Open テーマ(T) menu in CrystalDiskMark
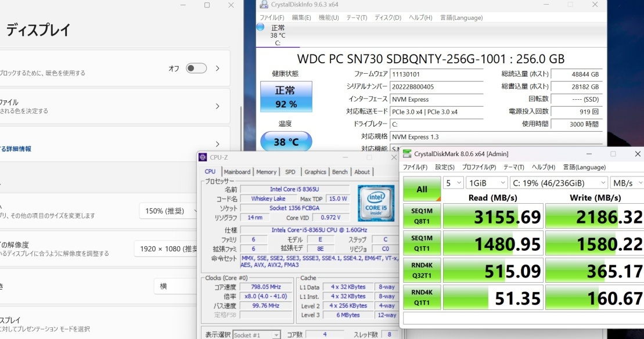The width and height of the screenshot is (644, 339). (x=514, y=167)
